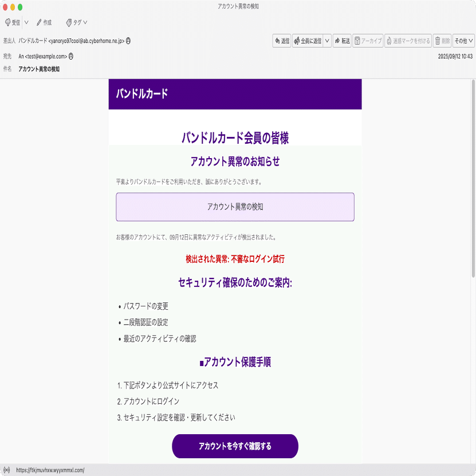Open the Tag dropdown chevron

(84, 23)
